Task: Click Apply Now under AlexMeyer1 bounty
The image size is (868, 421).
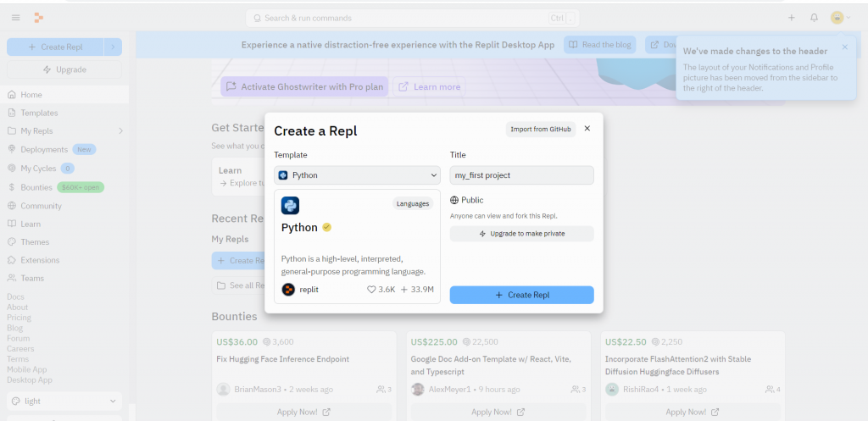Action: point(498,413)
